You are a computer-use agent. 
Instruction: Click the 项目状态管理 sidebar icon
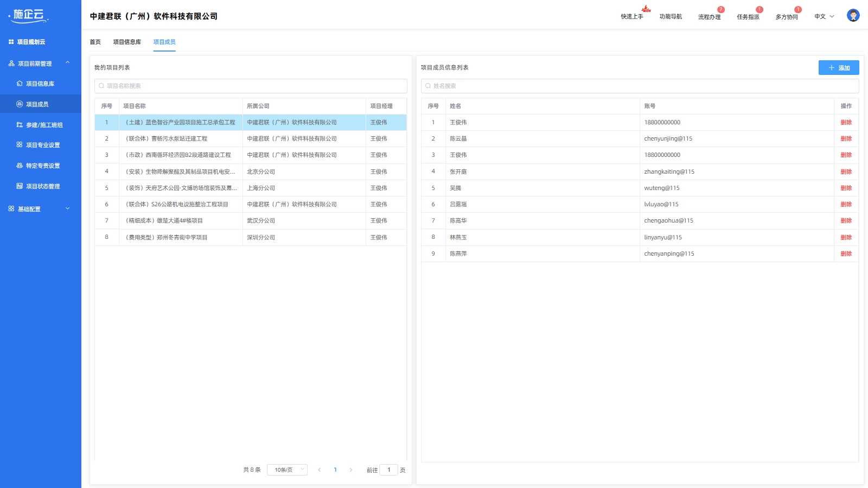[x=20, y=186]
